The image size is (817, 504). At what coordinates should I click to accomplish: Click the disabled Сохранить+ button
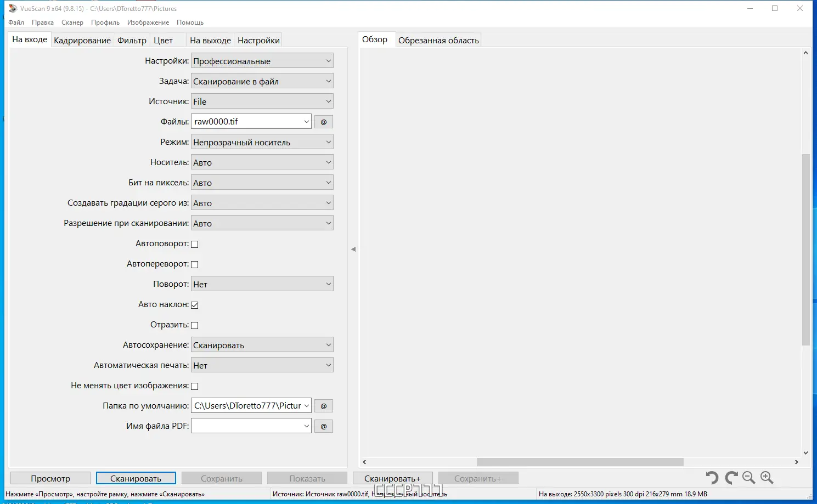[x=478, y=478]
